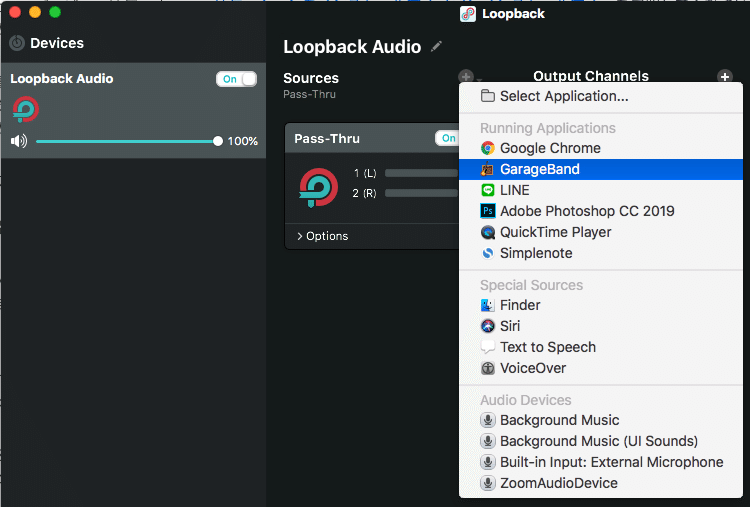Open the add source plus dropdown

pos(467,77)
